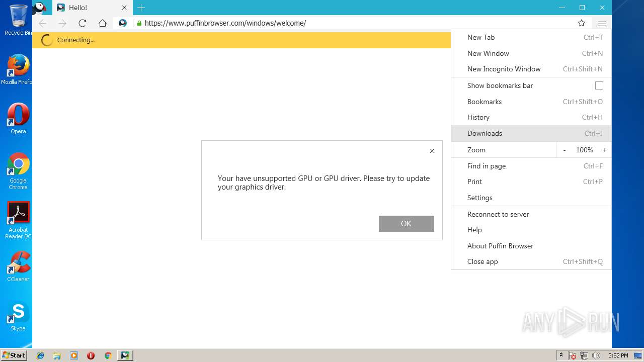
Task: Click the 3:52 PM clock
Action: pyautogui.click(x=618, y=355)
